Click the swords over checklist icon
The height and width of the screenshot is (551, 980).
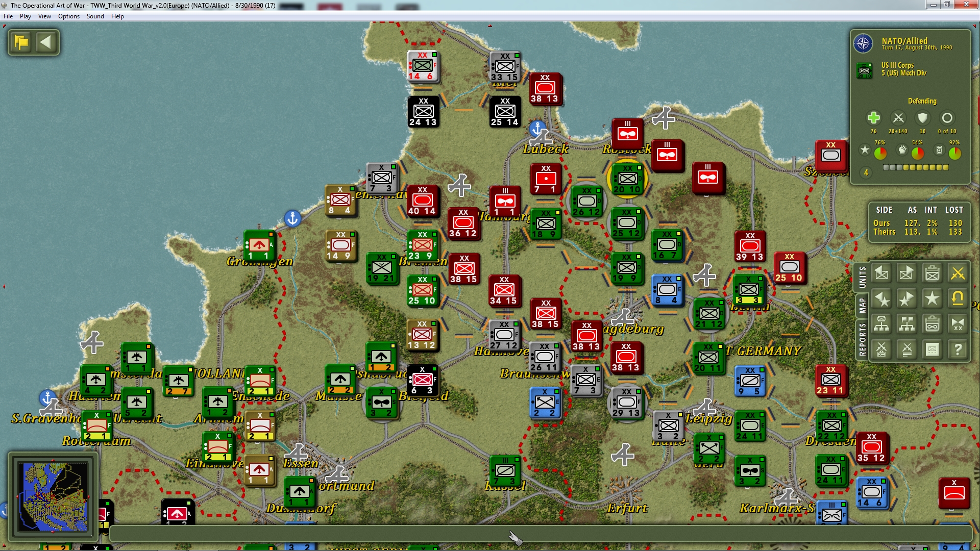[x=881, y=349]
